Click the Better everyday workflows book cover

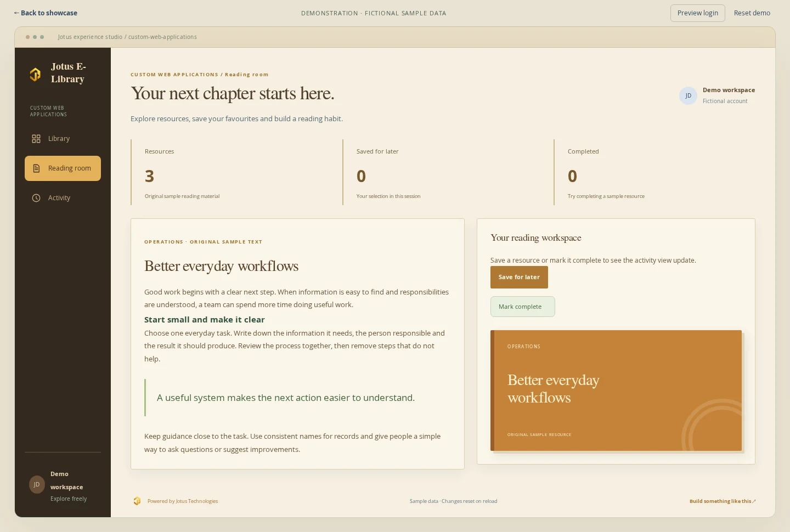[616, 390]
